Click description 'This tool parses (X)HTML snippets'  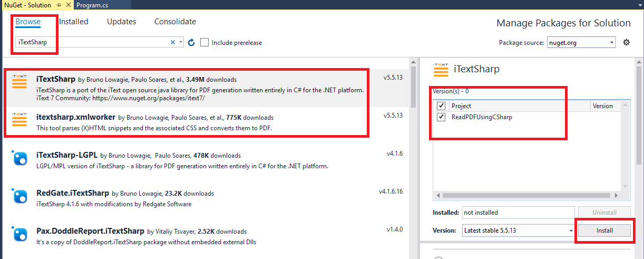click(154, 128)
